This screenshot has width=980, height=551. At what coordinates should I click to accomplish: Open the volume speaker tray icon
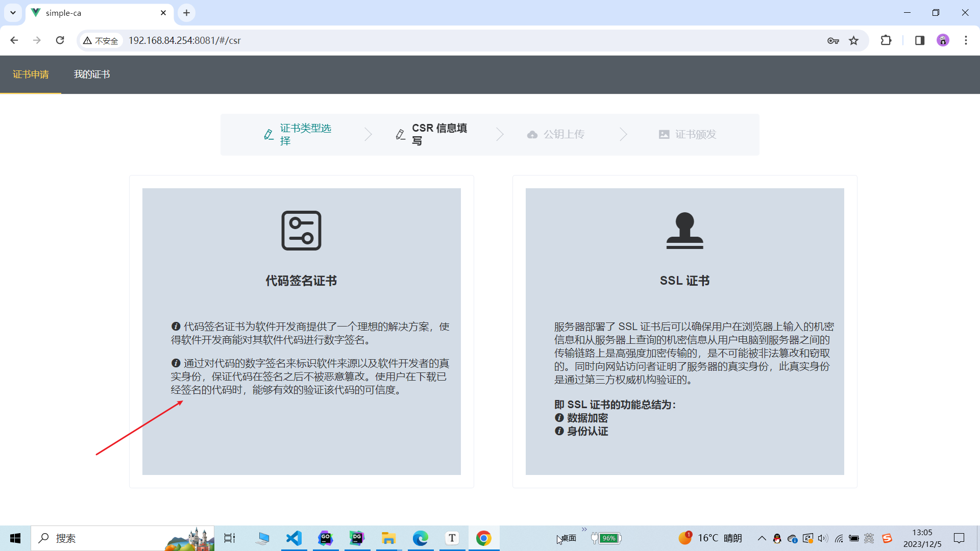click(x=823, y=538)
